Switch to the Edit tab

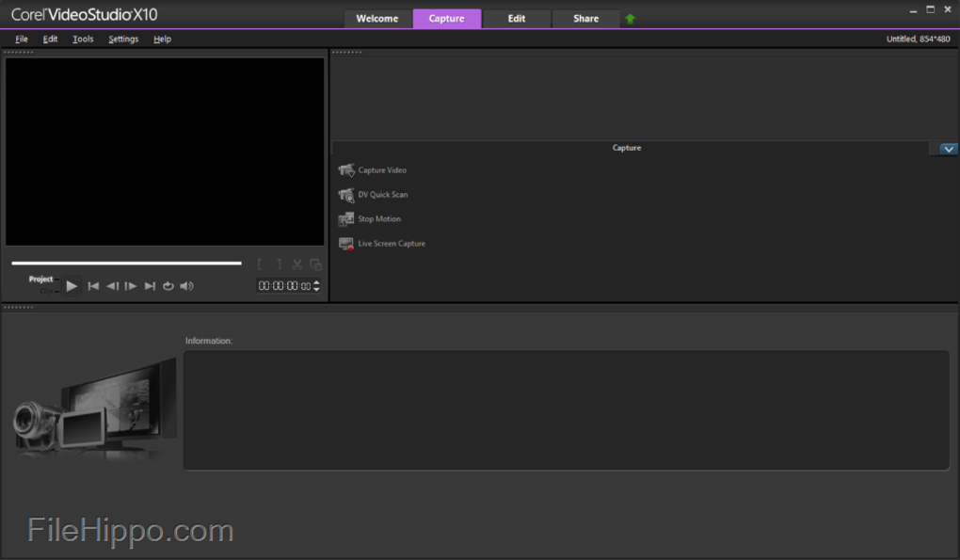[516, 18]
